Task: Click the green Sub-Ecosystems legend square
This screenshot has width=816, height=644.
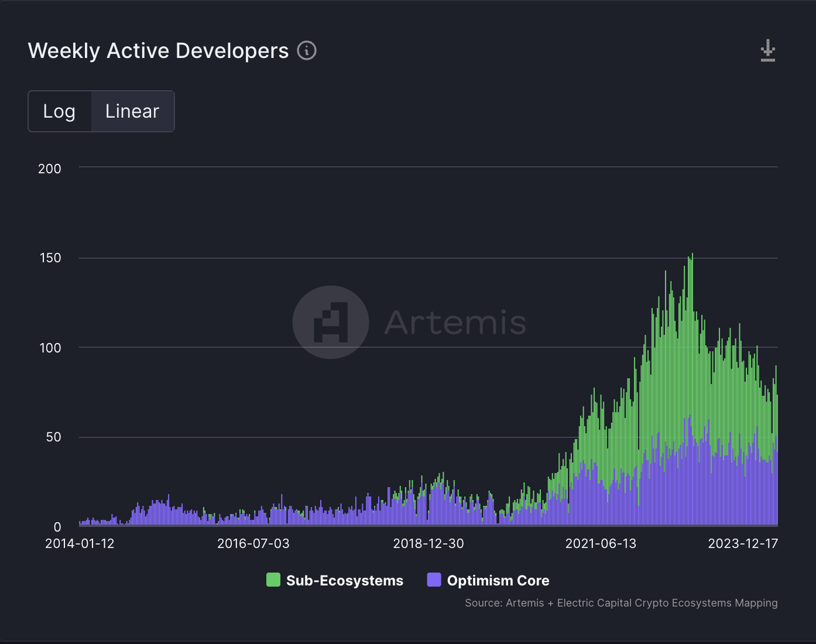Action: click(273, 580)
